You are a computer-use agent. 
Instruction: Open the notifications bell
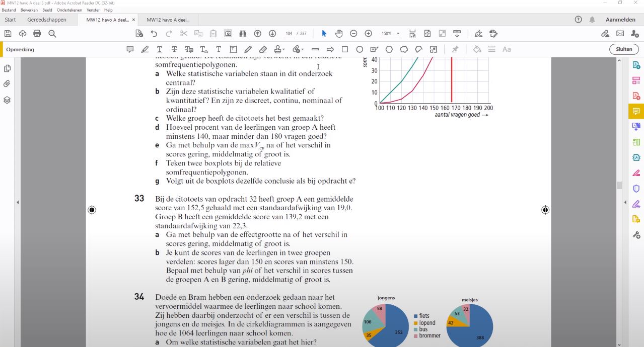click(592, 20)
